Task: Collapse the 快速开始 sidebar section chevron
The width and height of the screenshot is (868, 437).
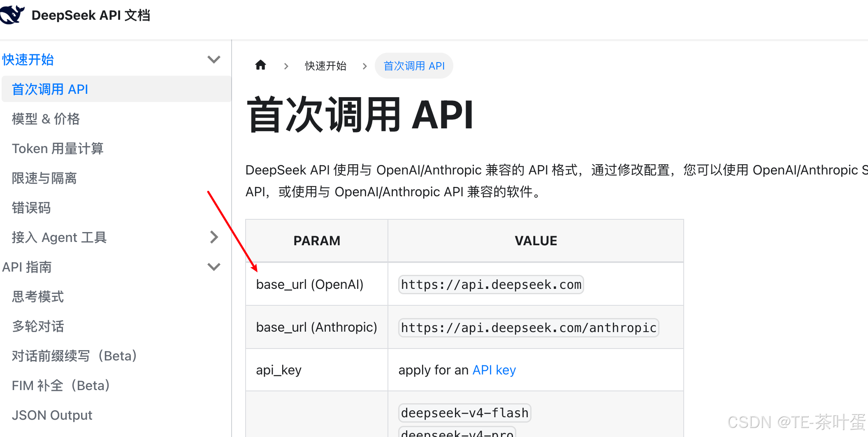Action: [214, 60]
